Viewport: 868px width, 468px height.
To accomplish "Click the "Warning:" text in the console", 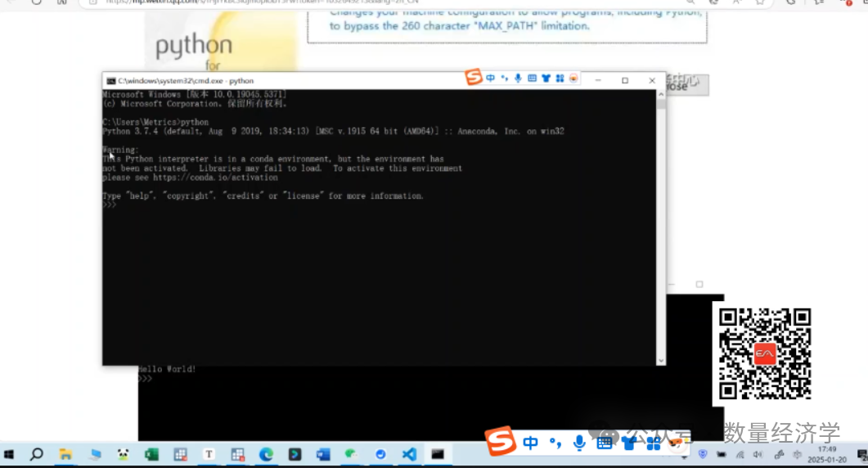I will (120, 150).
